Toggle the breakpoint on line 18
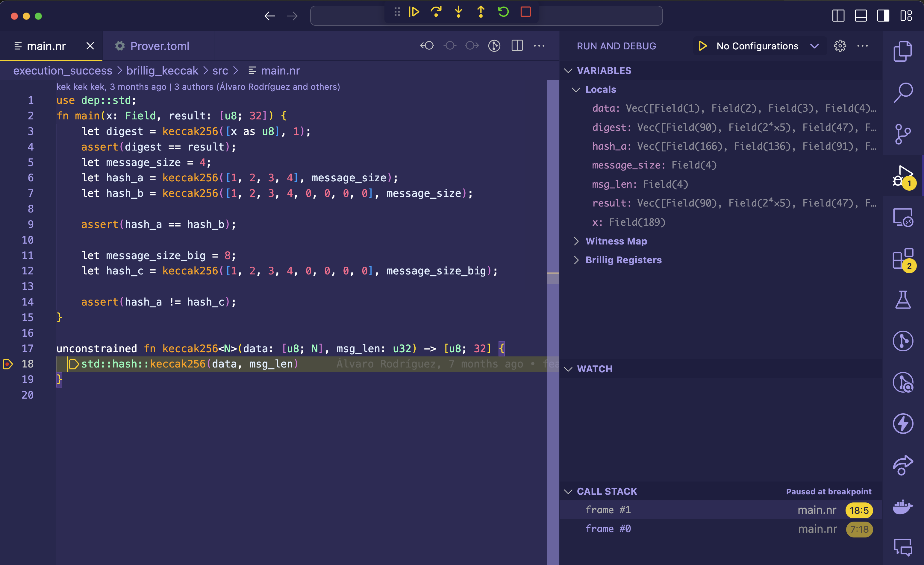 point(8,364)
